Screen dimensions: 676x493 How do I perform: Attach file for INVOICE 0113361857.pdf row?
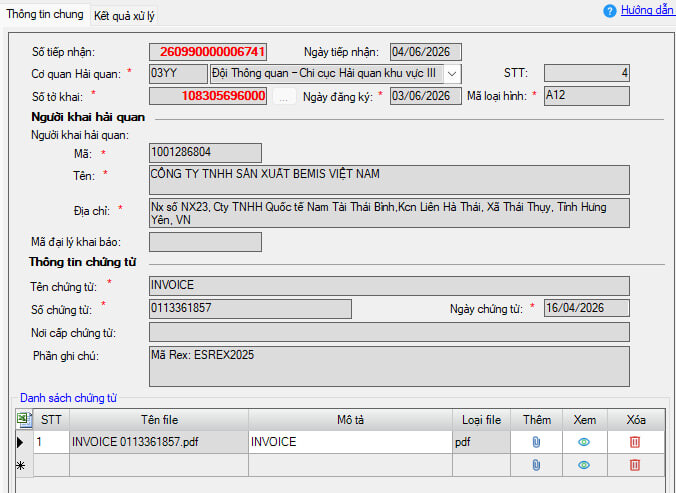point(536,442)
